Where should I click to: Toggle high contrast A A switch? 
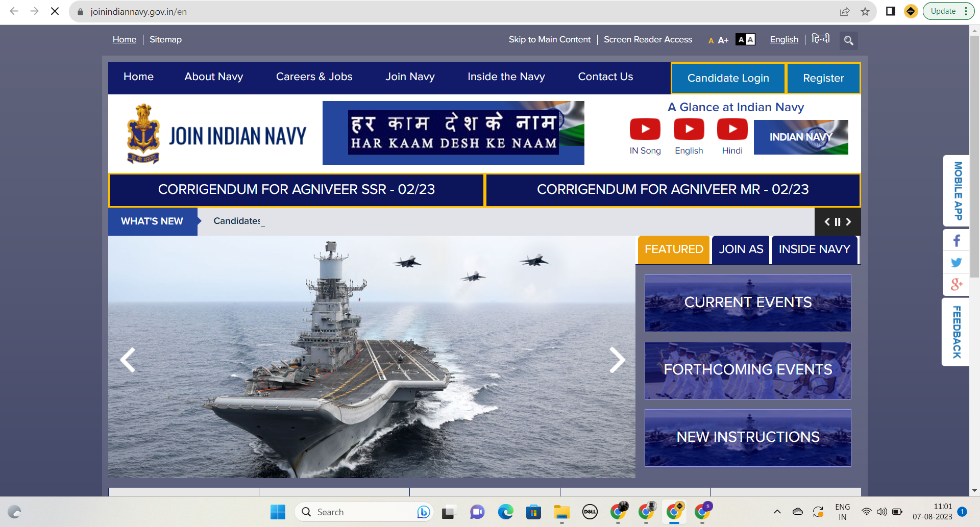[745, 40]
